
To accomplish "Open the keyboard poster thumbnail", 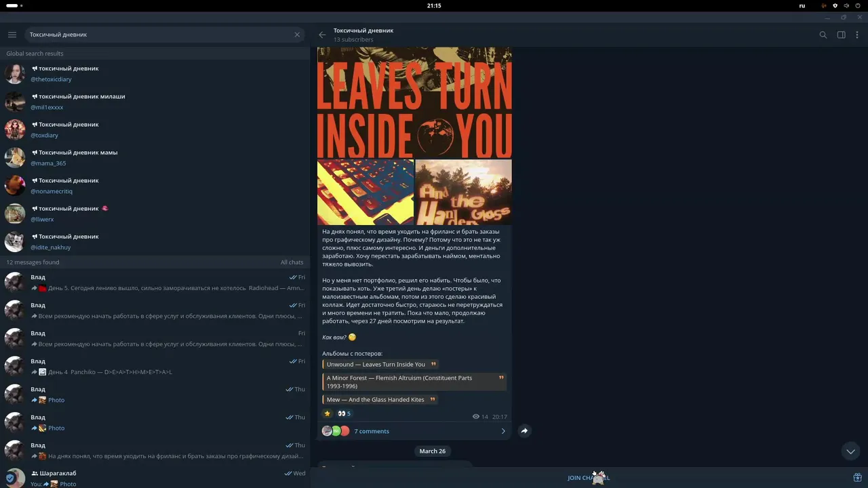I will [x=366, y=192].
